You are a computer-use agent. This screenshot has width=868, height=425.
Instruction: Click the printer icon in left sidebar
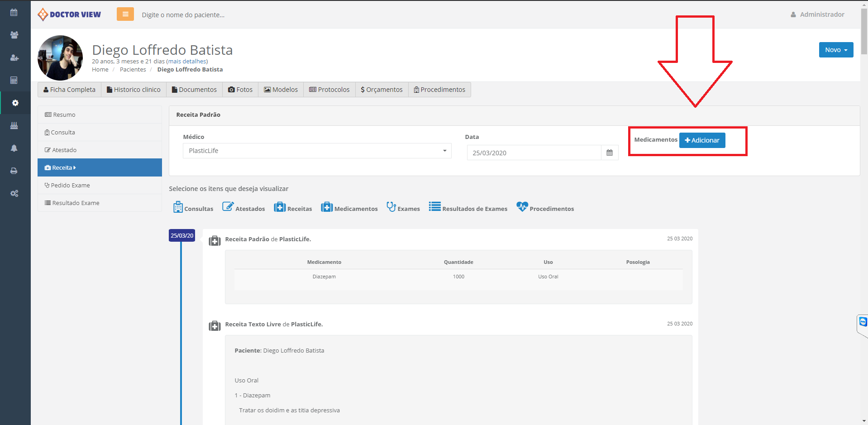[x=14, y=171]
